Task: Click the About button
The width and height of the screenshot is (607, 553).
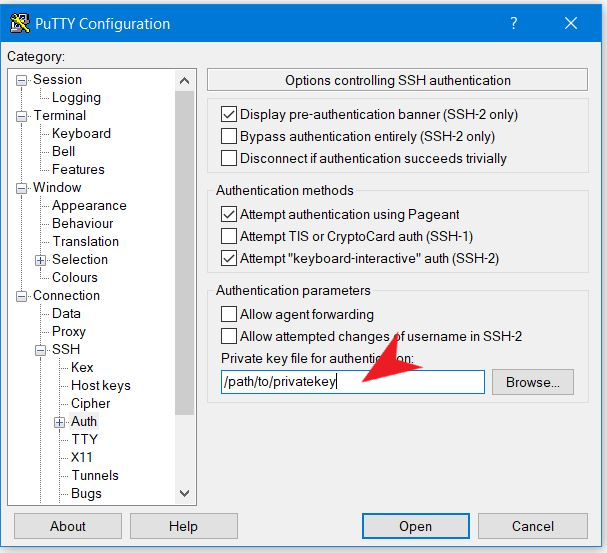Action: point(68,526)
